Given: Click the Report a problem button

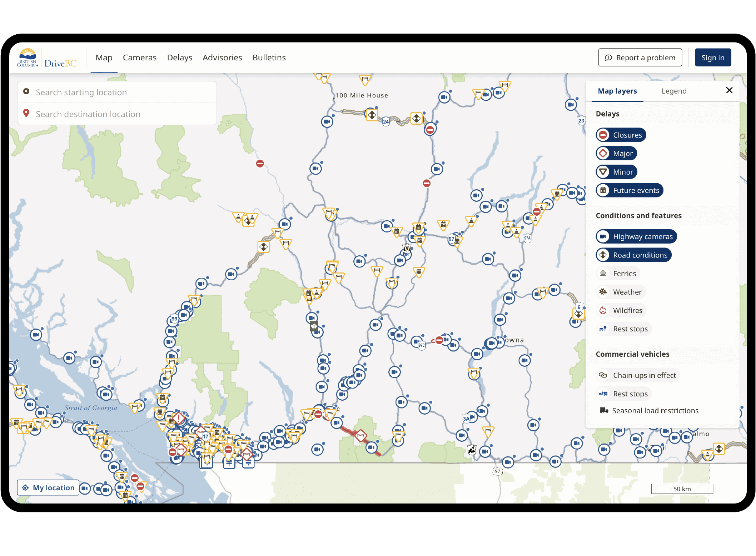Looking at the screenshot, I should (640, 57).
